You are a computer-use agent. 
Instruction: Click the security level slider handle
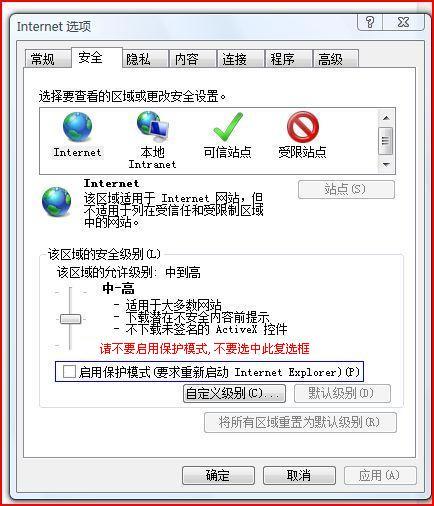70,319
